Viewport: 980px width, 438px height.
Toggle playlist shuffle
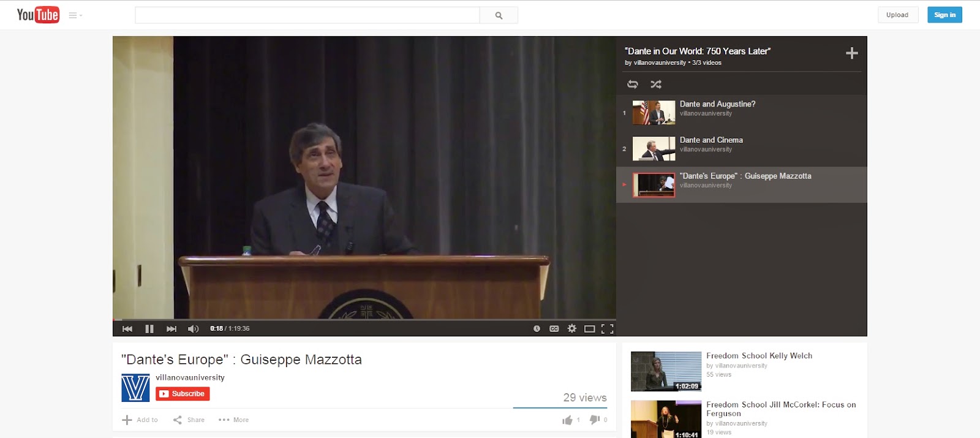click(x=656, y=85)
